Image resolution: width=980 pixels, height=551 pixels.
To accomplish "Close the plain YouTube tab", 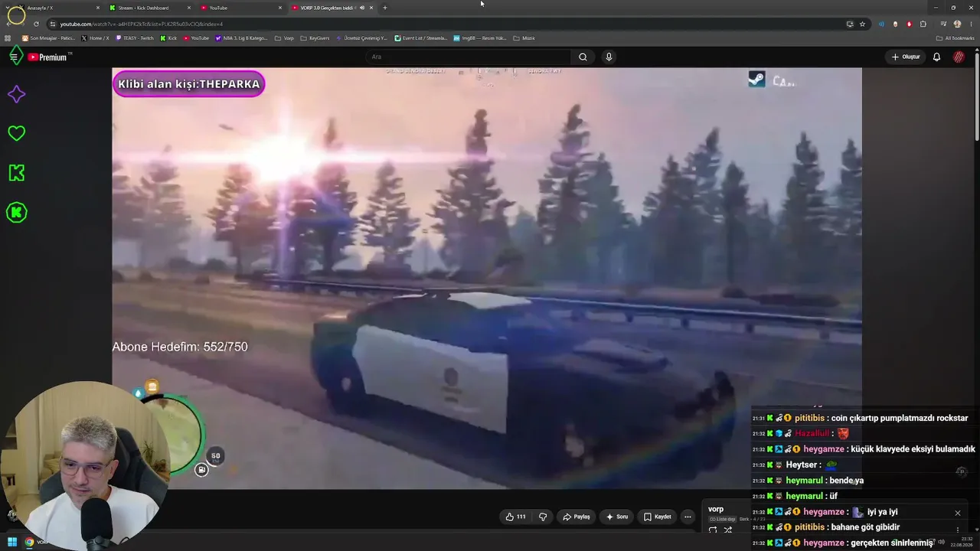I will [280, 8].
